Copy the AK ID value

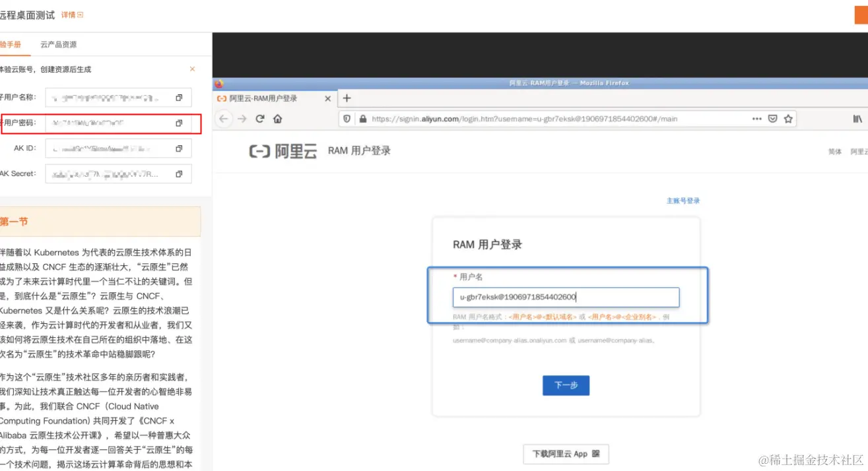click(179, 148)
